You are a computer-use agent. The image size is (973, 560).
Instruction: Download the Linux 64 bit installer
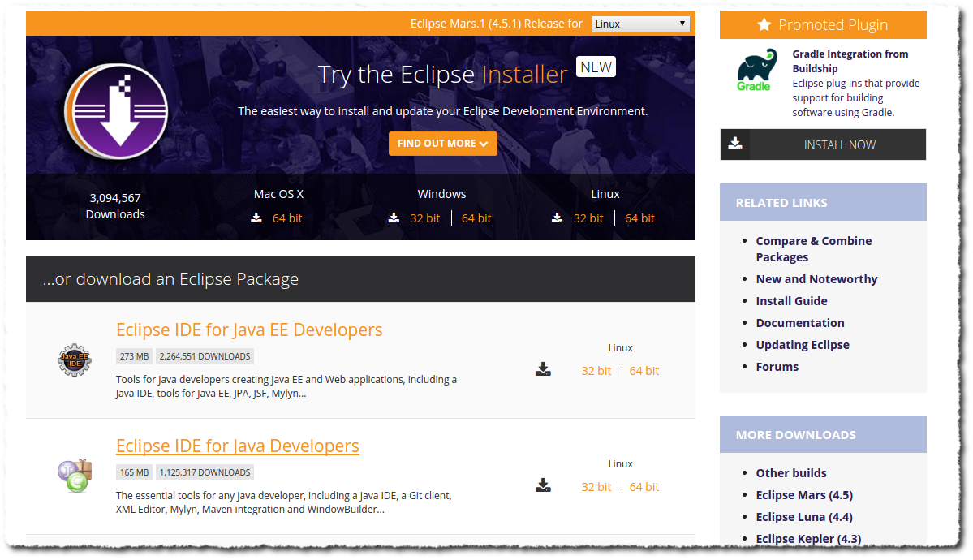pos(639,218)
